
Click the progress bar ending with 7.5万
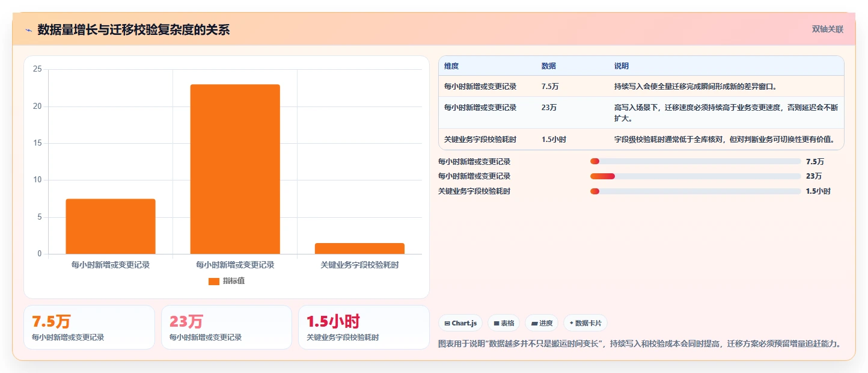(x=695, y=161)
